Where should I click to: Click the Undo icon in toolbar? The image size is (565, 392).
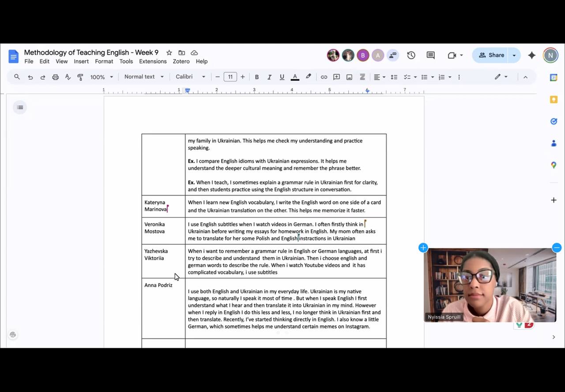coord(30,77)
